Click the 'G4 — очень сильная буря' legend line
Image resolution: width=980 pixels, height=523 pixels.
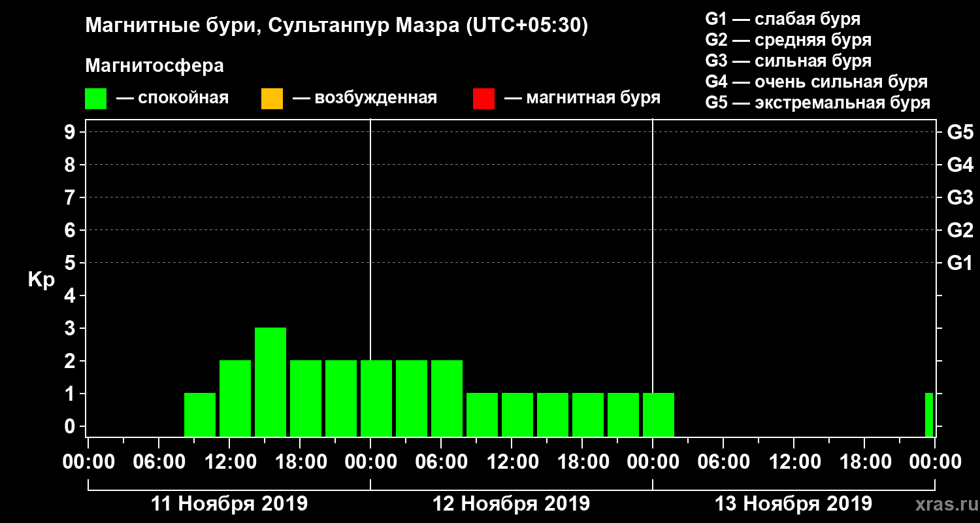click(817, 82)
